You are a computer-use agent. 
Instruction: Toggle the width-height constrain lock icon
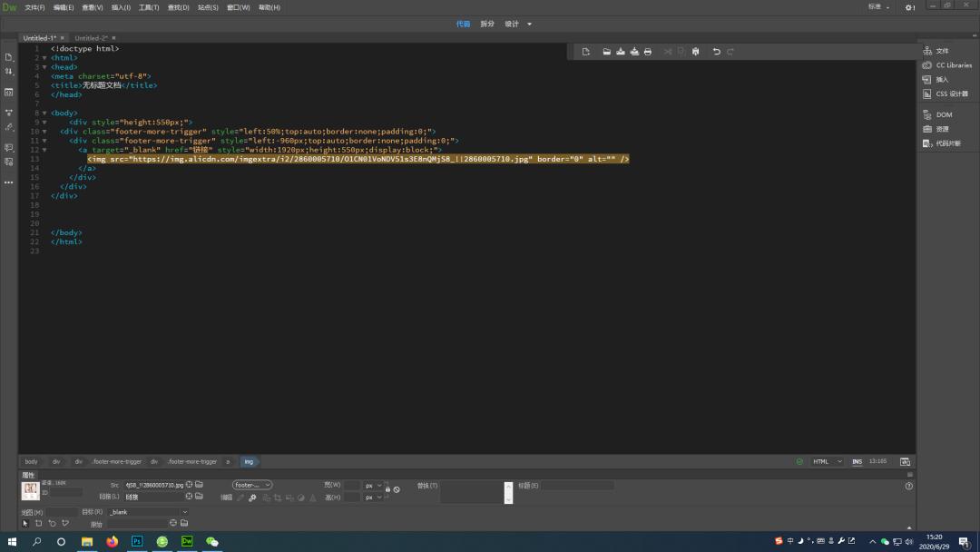pyautogui.click(x=387, y=489)
